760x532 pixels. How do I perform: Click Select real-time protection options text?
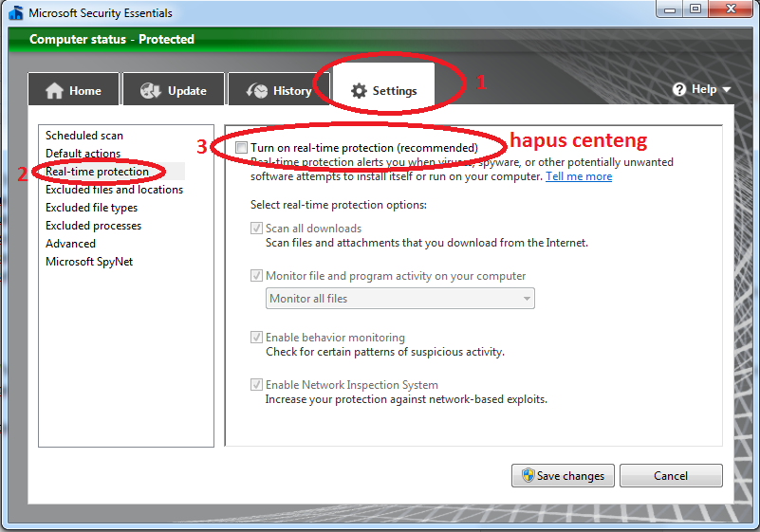click(x=339, y=205)
